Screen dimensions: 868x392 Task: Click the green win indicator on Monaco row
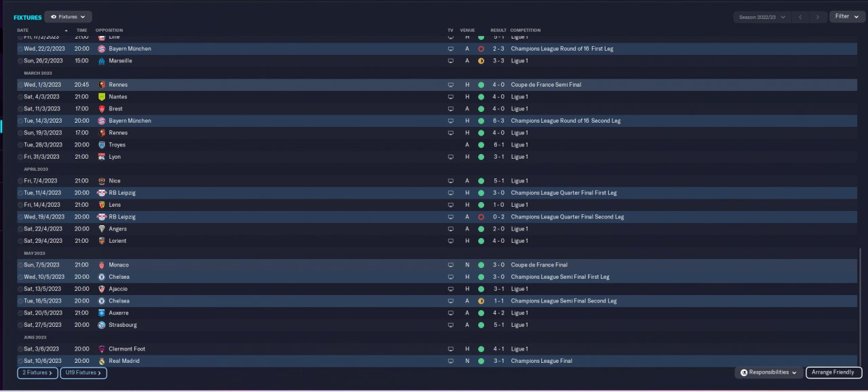481,265
